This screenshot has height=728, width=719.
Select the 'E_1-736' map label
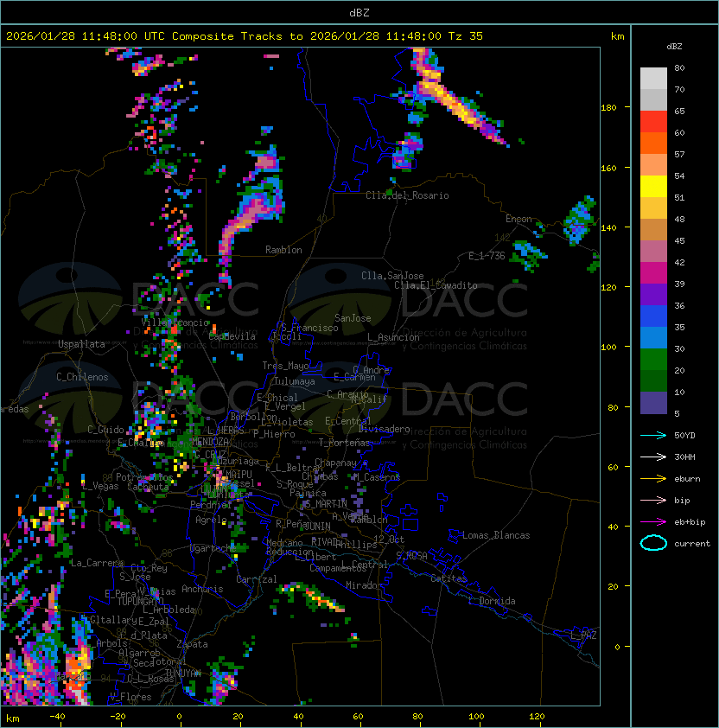point(487,256)
